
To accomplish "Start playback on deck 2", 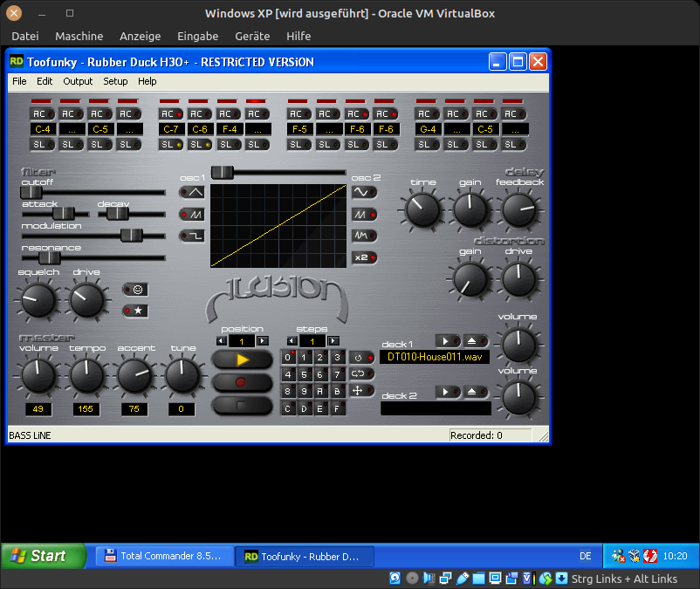I will click(447, 393).
